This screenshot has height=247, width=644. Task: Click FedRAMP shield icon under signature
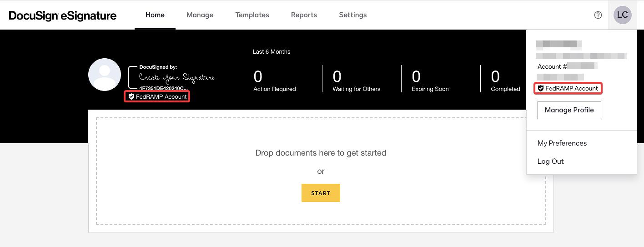coord(131,96)
